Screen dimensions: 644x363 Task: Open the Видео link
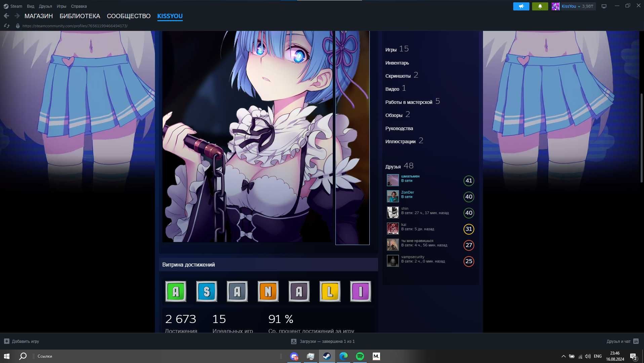(x=396, y=88)
